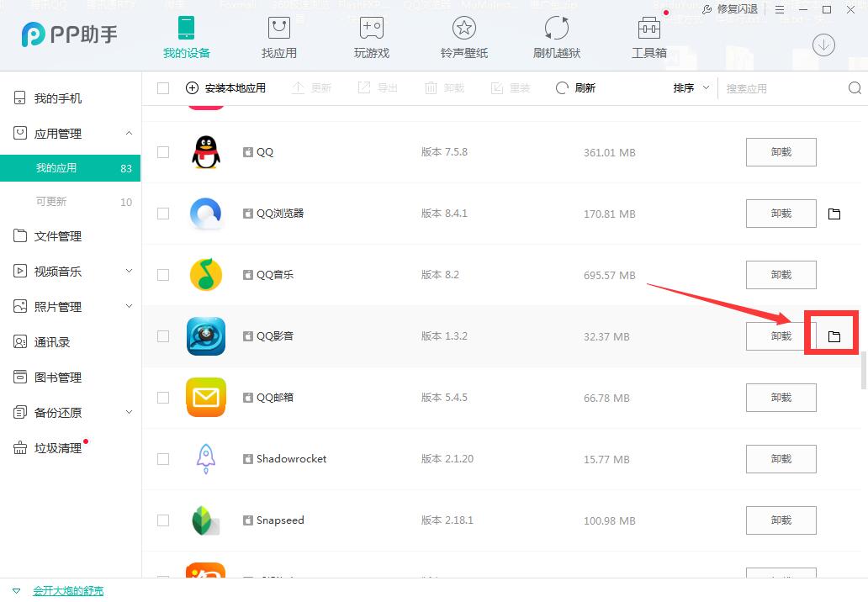Image resolution: width=868 pixels, height=602 pixels.
Task: Uninstall QQ音乐 with 卸载 button
Action: coord(781,275)
